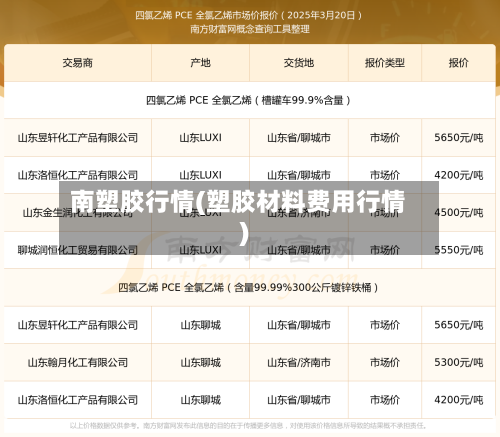Click 山东省/聊城市 in the 镀锌铁桶 山东昱轩 row
Viewport: 500px width, 437px height.
point(299,325)
